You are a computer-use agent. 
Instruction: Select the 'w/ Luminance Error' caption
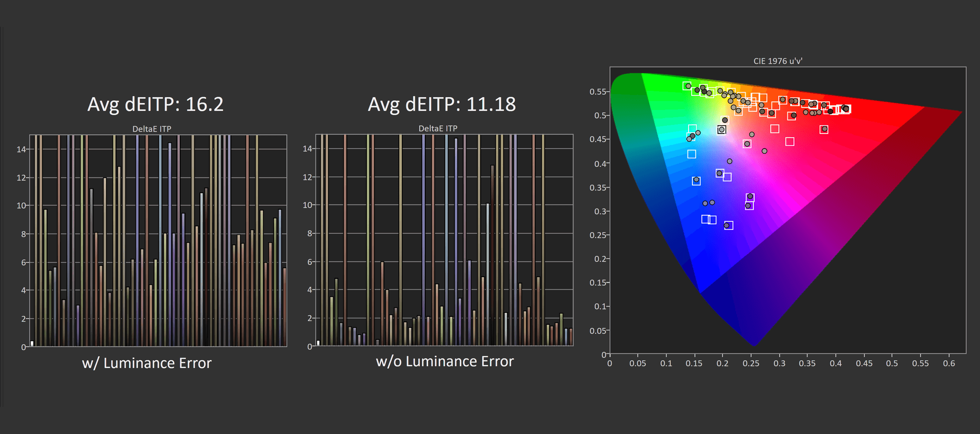pos(147,363)
